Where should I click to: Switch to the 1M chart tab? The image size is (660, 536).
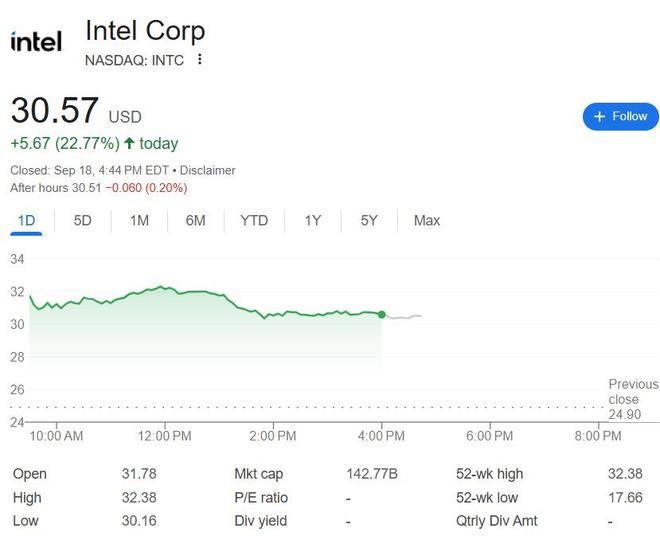(x=139, y=220)
